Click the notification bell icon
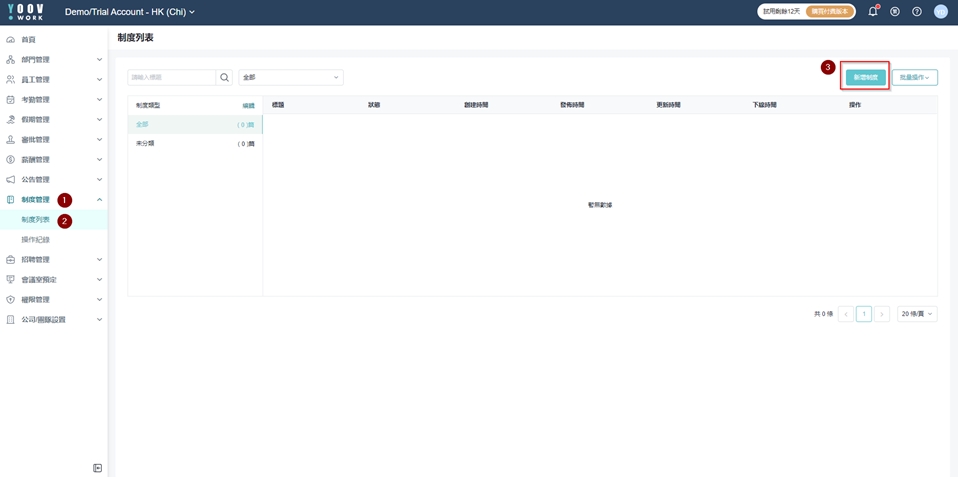958x477 pixels. click(872, 12)
